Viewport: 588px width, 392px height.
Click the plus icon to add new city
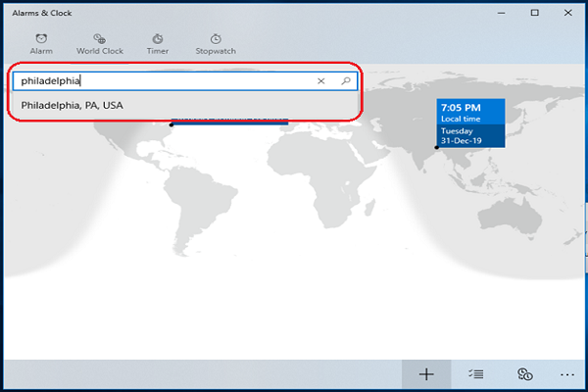pyautogui.click(x=426, y=374)
